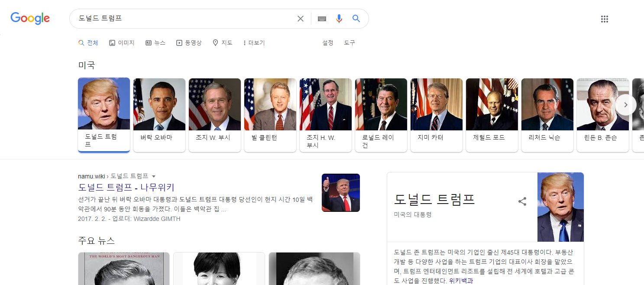Select the 조지 H. W. 부시 card
Image resolution: width=644 pixels, height=285 pixels.
point(326,115)
